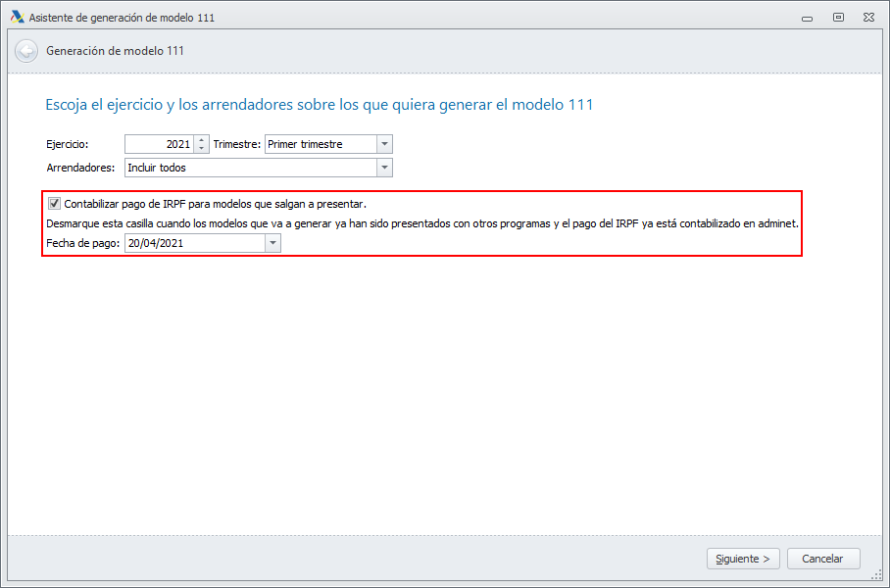Maximize the asistente window
Screen dimensions: 890x588
[x=838, y=18]
